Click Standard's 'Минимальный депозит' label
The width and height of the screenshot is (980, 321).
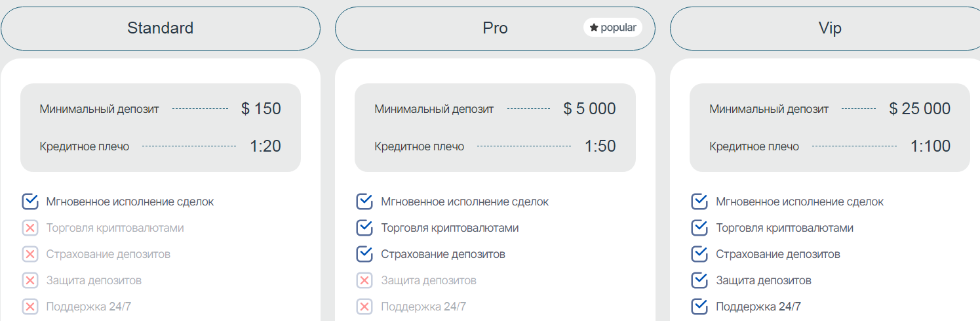coord(99,109)
